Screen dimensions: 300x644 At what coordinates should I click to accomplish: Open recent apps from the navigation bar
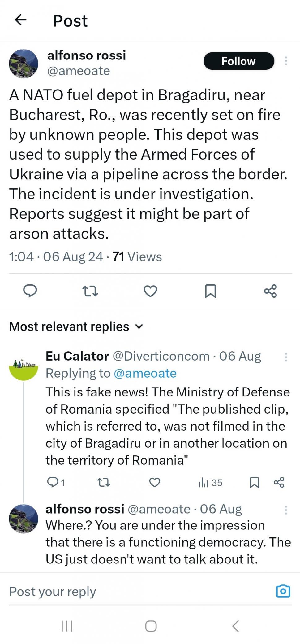[66, 626]
